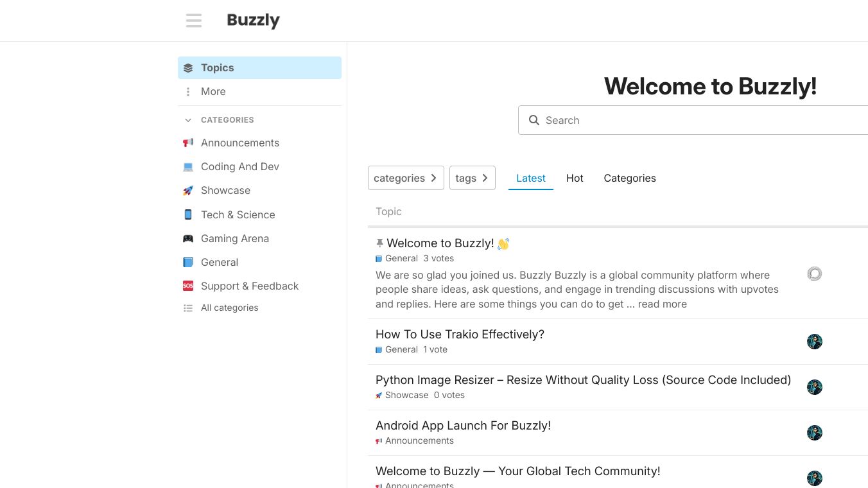Viewport: 868px width, 488px height.
Task: Click in the Search input field
Action: 642,120
